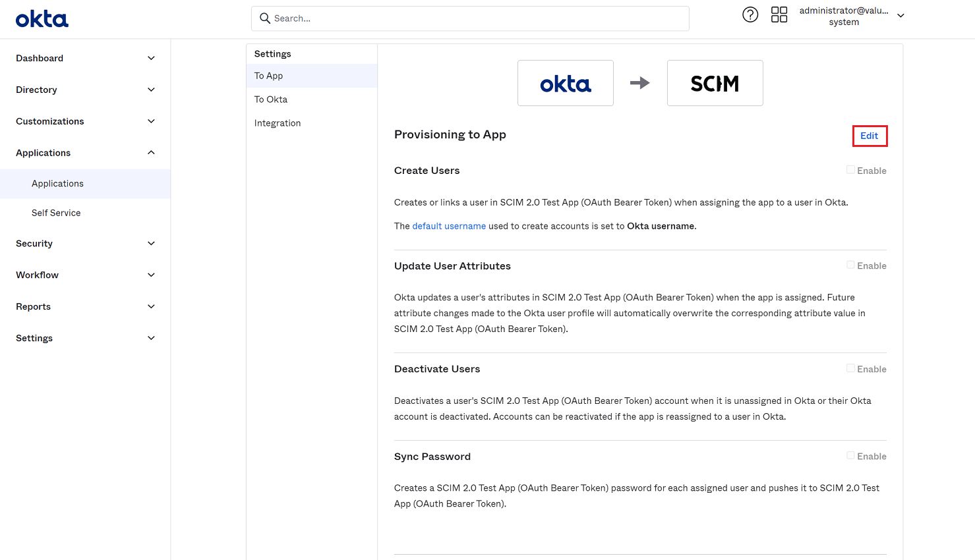Open Directory in sidebar
Screen dimensions: 975x560
point(36,90)
